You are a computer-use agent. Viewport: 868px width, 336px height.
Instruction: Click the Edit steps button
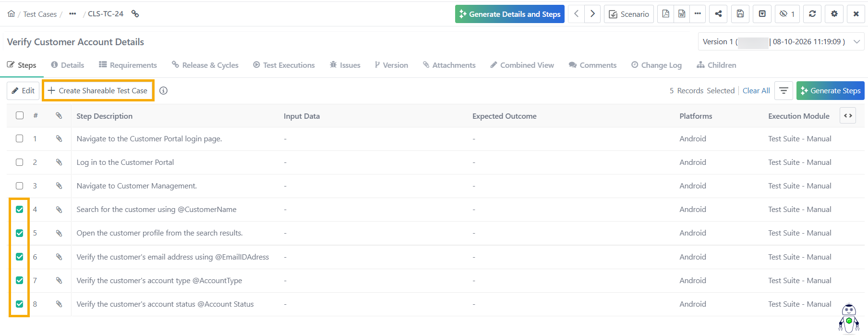pos(23,91)
